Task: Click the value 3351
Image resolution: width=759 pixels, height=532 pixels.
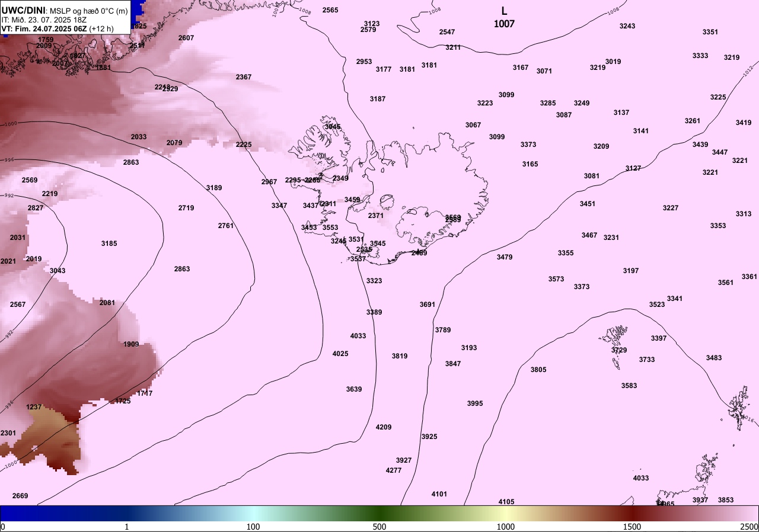Action: (x=710, y=32)
